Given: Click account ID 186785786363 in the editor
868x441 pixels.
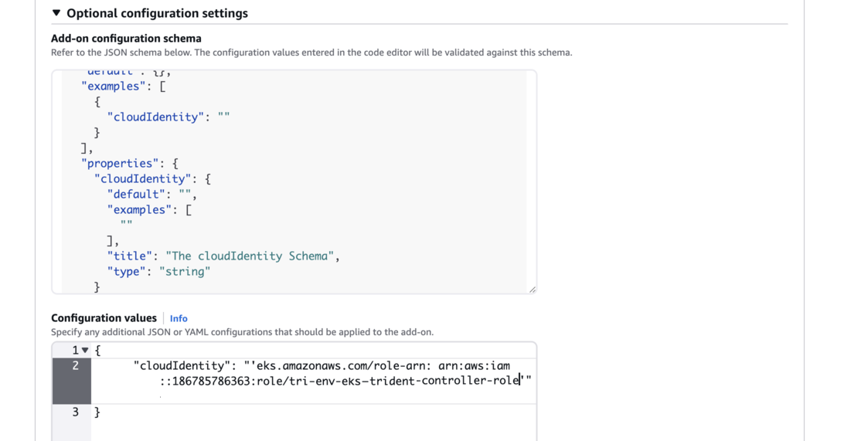Looking at the screenshot, I should [x=208, y=381].
